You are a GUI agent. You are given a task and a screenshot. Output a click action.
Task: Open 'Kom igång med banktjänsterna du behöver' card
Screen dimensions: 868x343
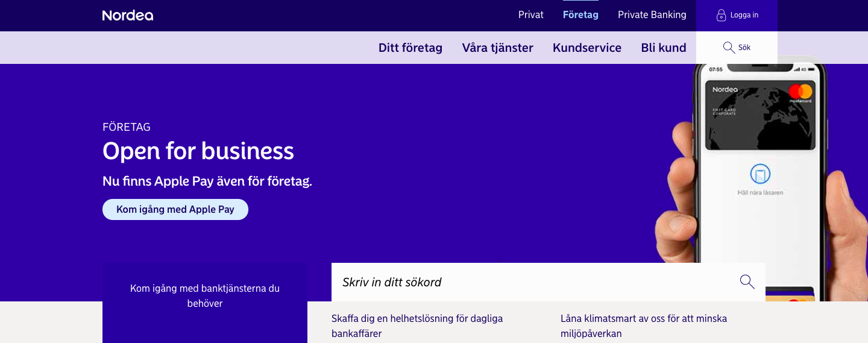(x=205, y=303)
